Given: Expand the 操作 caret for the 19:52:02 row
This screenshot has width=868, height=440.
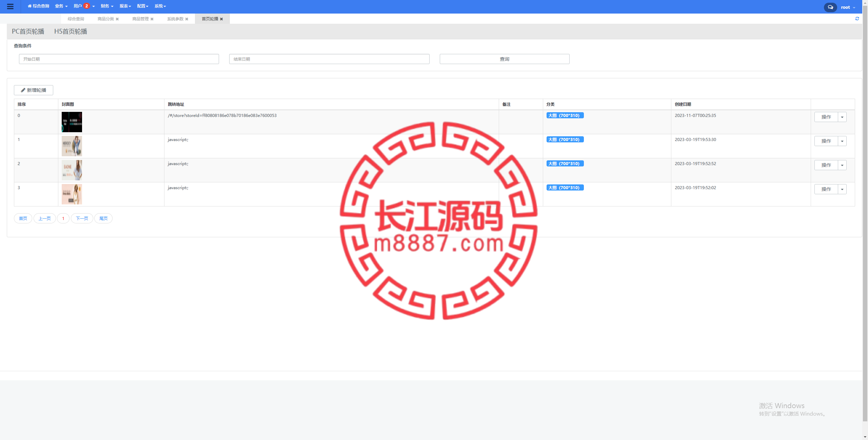Looking at the screenshot, I should pos(842,189).
